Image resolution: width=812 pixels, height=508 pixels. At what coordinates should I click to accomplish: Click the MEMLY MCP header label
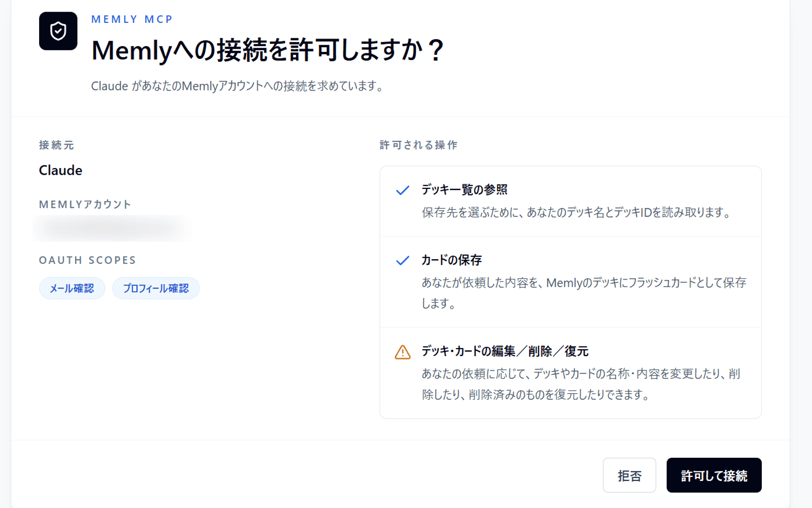tap(132, 19)
